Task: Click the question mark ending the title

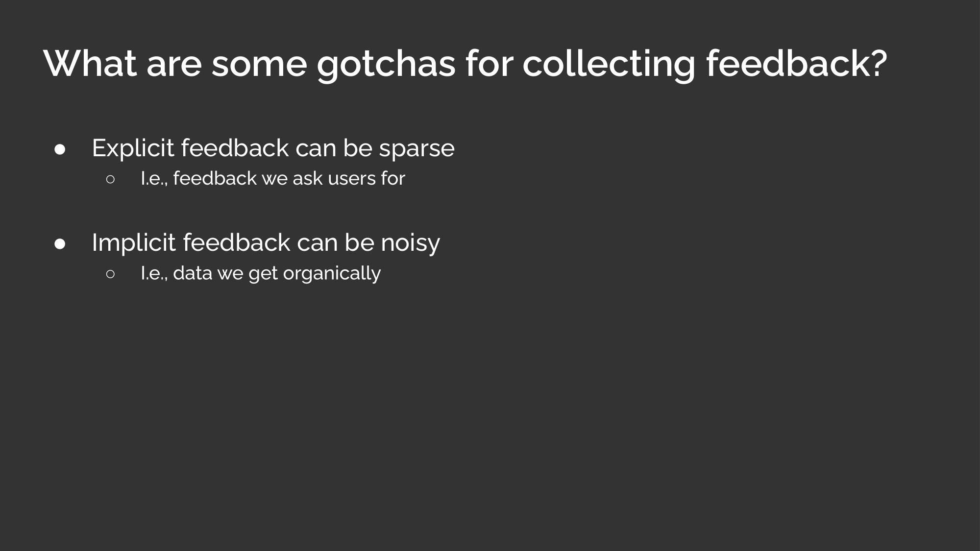Action: click(x=879, y=63)
